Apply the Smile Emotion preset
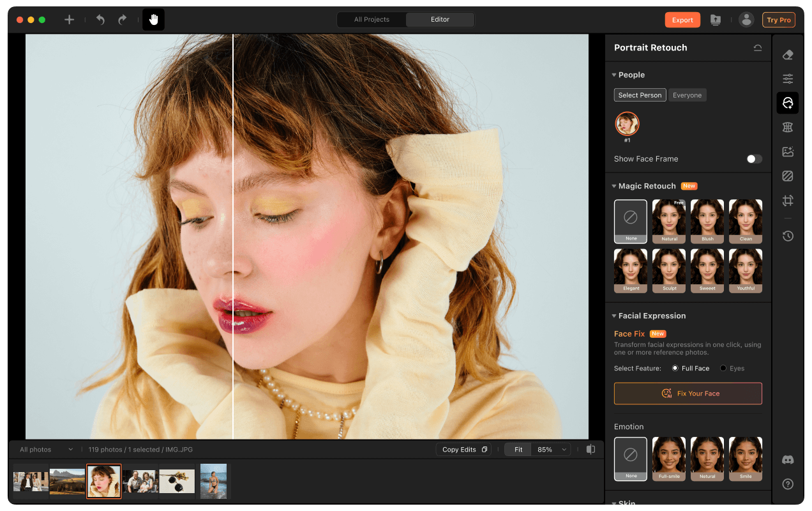The image size is (812, 511). click(x=746, y=459)
